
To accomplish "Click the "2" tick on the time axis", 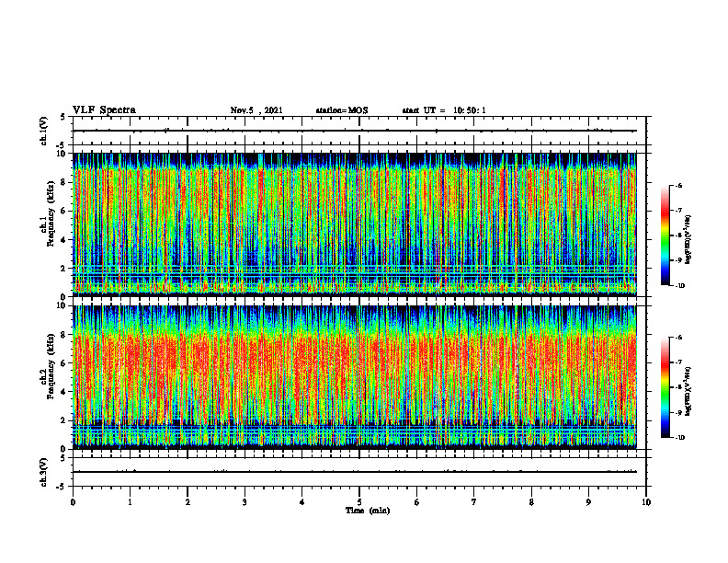I will point(188,502).
